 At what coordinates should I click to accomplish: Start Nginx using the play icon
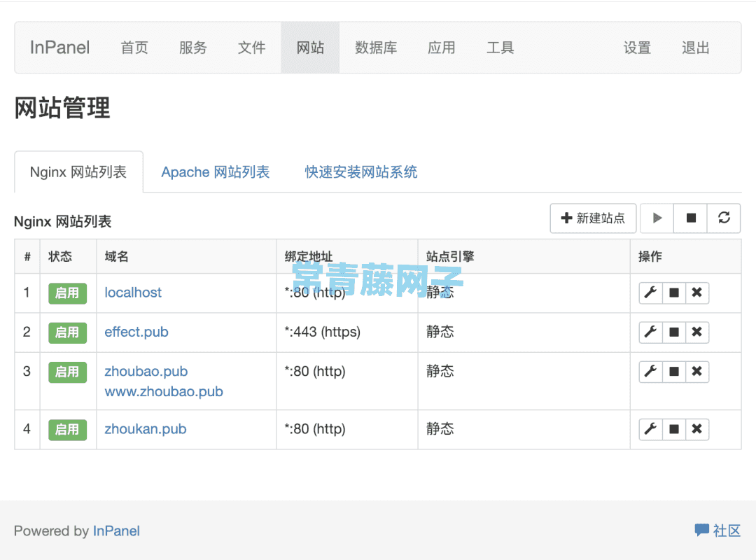point(657,218)
